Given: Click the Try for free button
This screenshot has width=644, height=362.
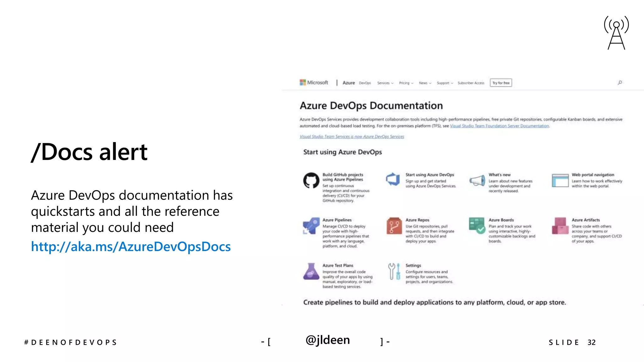Looking at the screenshot, I should 501,83.
